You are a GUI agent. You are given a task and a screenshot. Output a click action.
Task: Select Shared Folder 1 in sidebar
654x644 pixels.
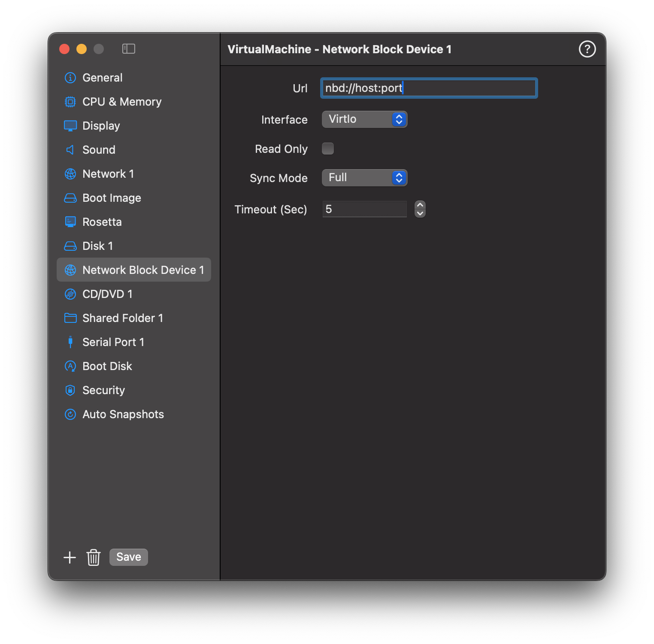tap(122, 318)
